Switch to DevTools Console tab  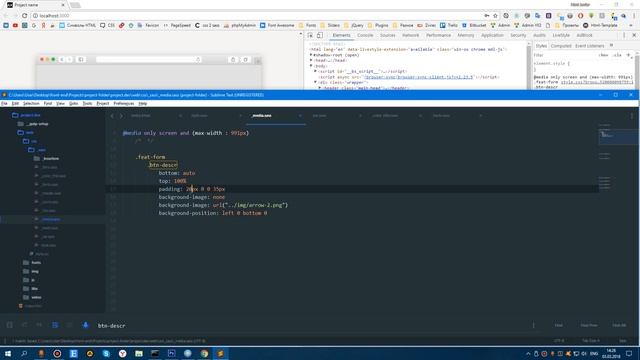[x=365, y=36]
